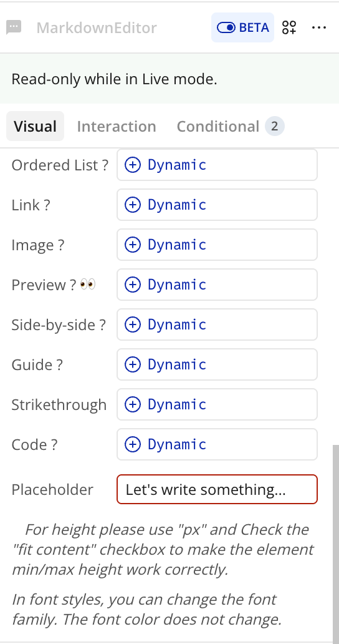Click the plus icon in Preview row
Screen dimensions: 339x644
pyautogui.click(x=132, y=285)
